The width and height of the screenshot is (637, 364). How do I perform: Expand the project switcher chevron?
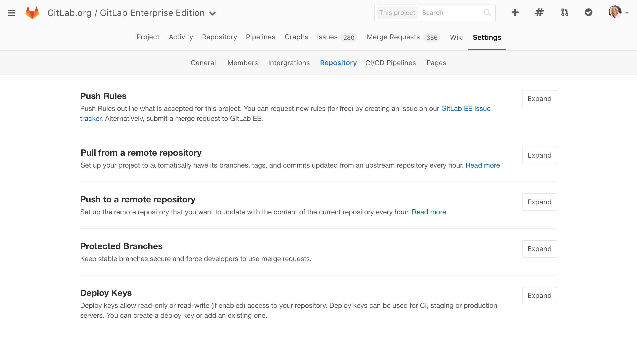(212, 13)
